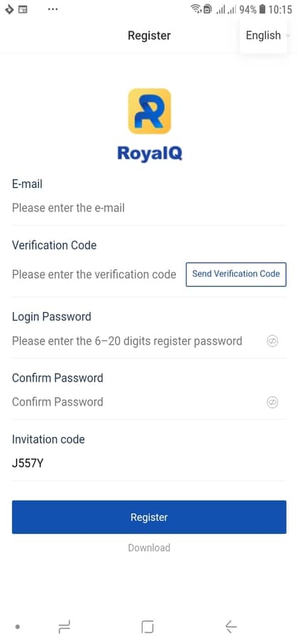Tap the battery icon in status bar
The width and height of the screenshot is (298, 644).
click(263, 10)
